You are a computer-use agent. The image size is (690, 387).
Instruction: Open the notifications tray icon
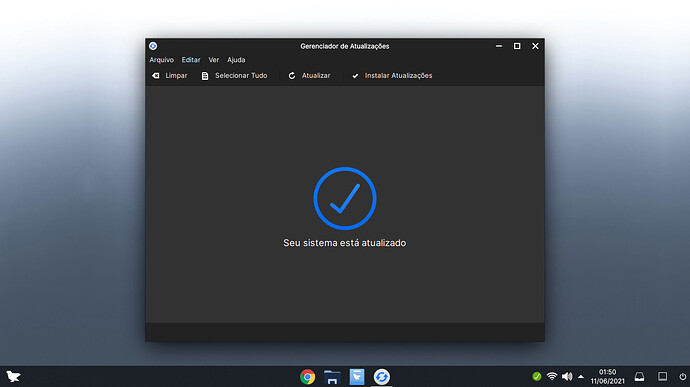pyautogui.click(x=639, y=376)
